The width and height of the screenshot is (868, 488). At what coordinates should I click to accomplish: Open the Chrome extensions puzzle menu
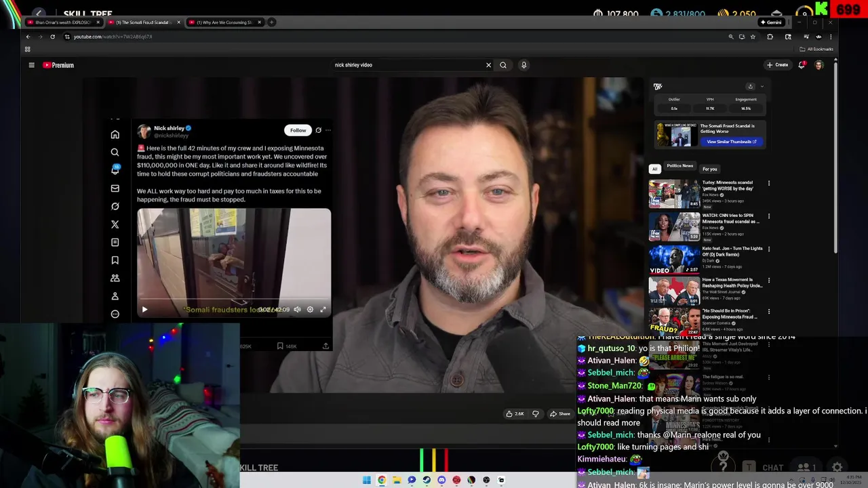coord(770,37)
